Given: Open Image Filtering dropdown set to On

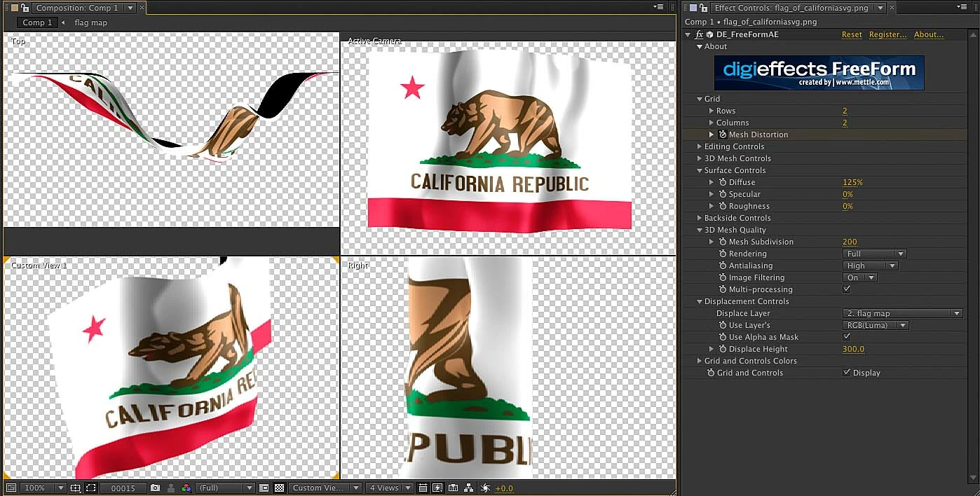Looking at the screenshot, I should pos(860,277).
